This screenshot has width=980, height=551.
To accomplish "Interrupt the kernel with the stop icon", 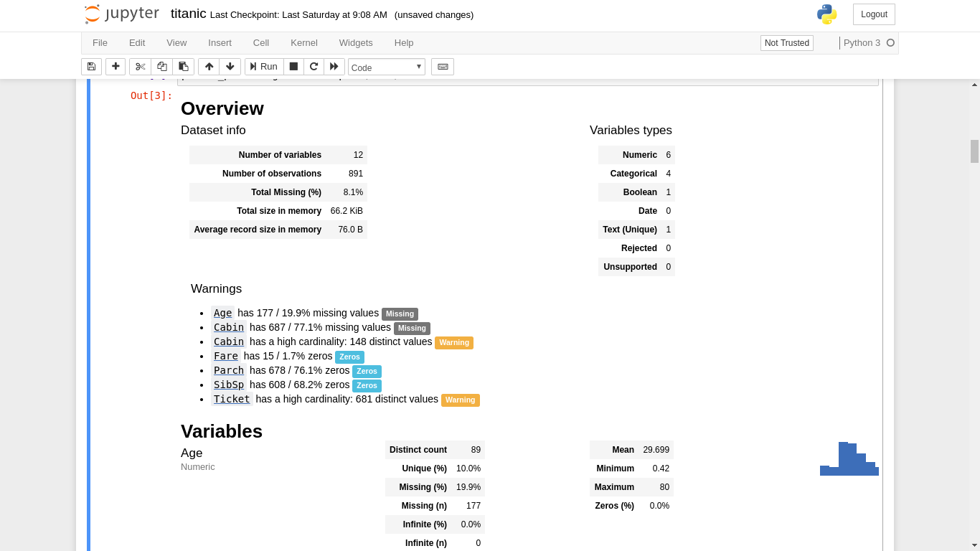I will click(293, 66).
